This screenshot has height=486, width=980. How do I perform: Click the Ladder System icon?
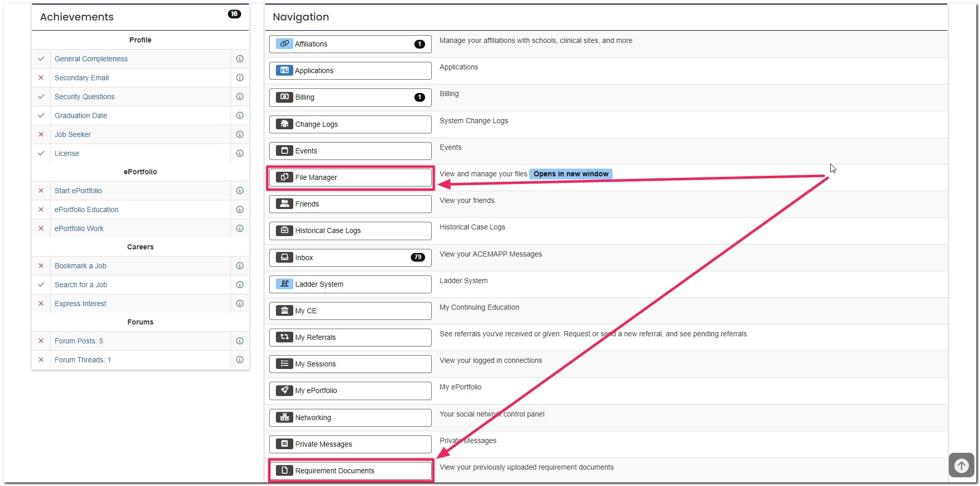(x=284, y=284)
